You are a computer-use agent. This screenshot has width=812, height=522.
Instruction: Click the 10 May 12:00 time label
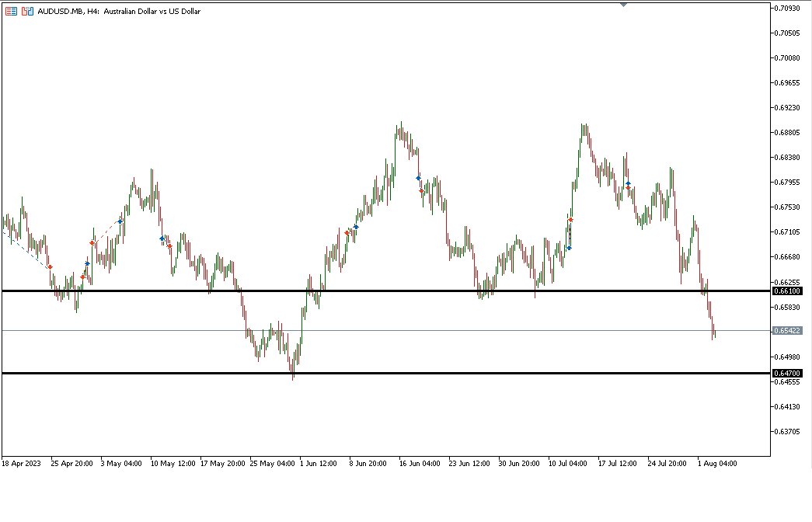pyautogui.click(x=173, y=464)
